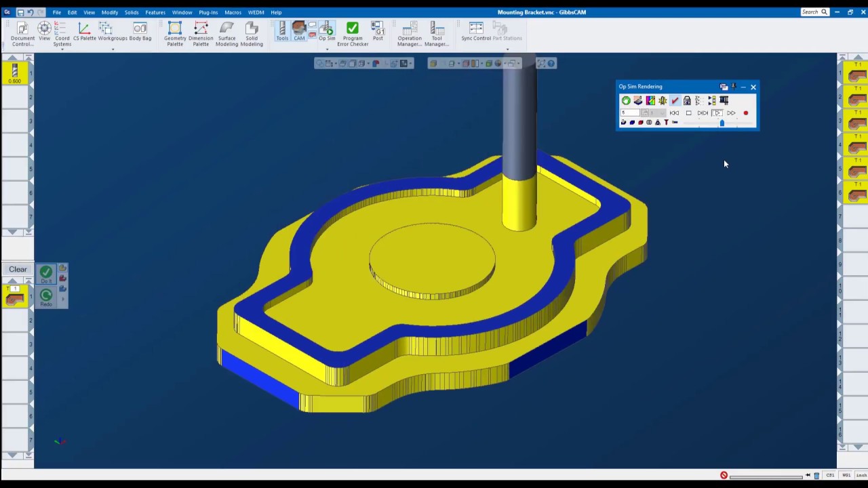Select empty tool slot 2 in tool list
This screenshot has height=488, width=868.
point(14,98)
